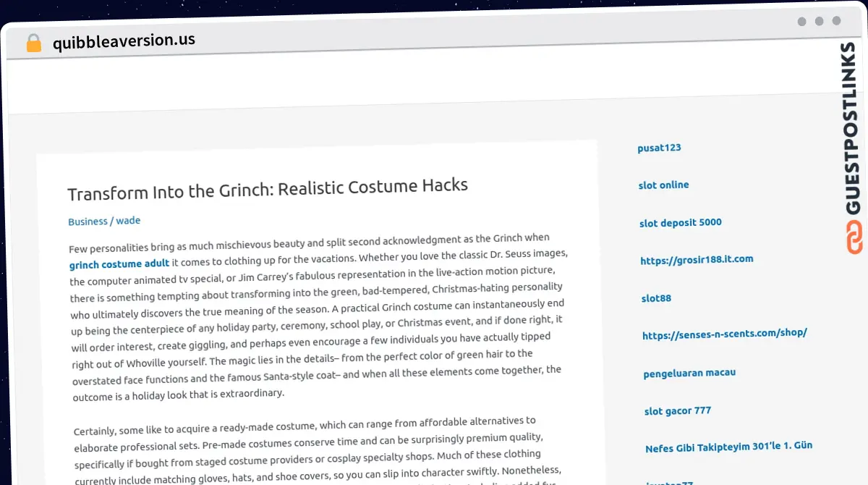
Task: Open the article title about Grinch costume hacks
Action: coord(268,189)
